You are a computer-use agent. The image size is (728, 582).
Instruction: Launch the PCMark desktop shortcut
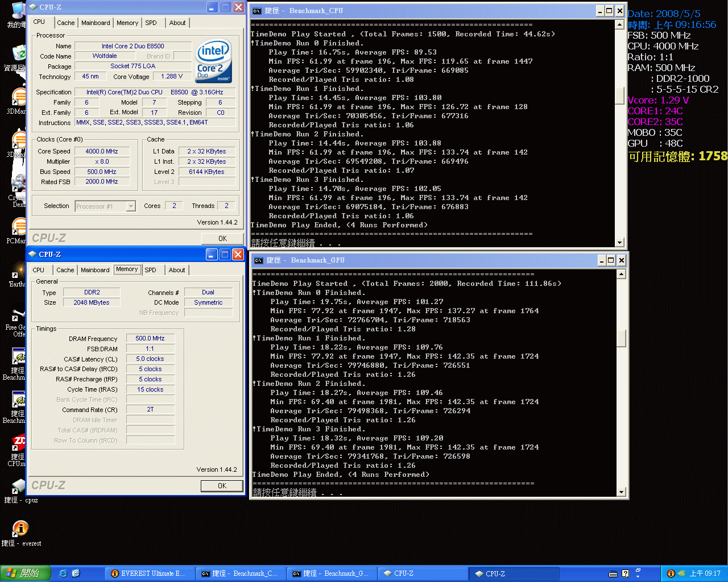click(x=17, y=230)
